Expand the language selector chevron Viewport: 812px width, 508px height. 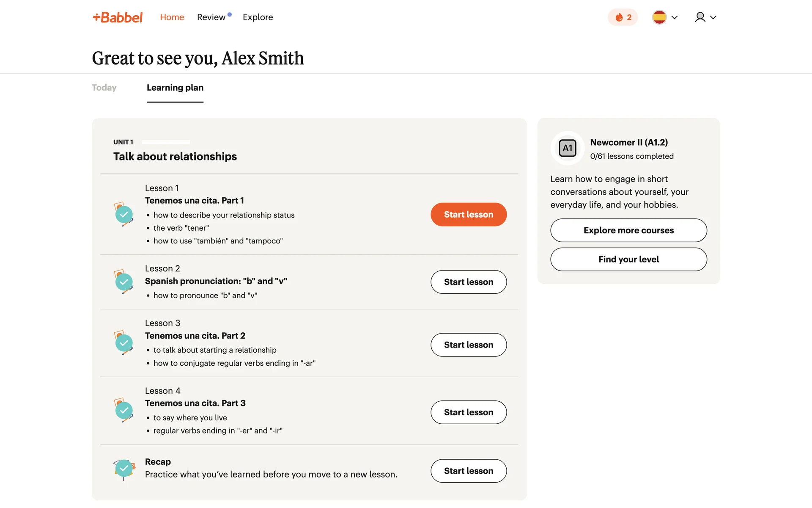[675, 17]
